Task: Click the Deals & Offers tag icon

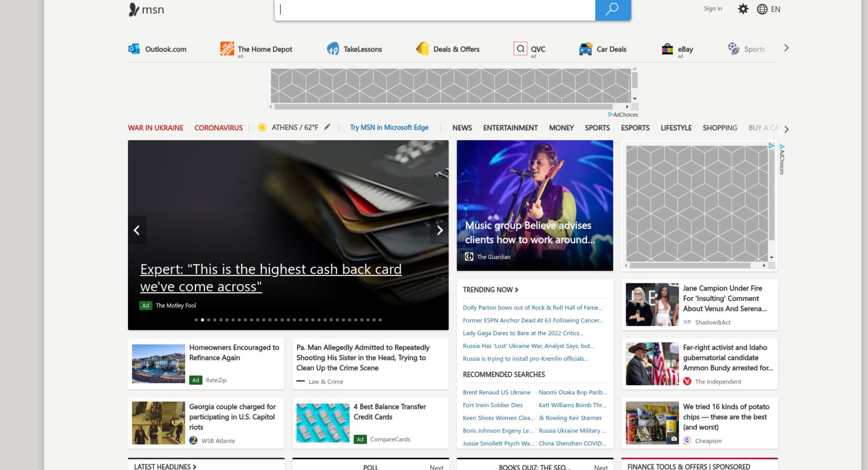Action: tap(422, 48)
